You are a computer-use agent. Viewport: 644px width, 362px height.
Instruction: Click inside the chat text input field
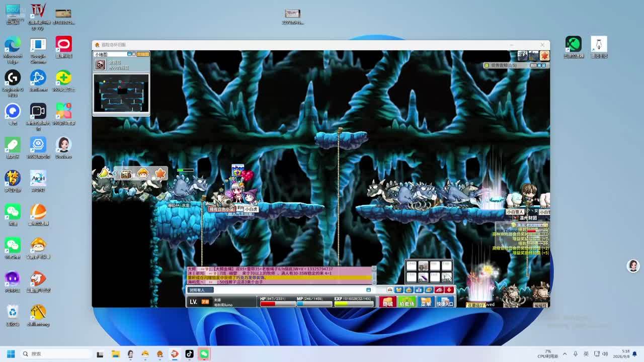pos(292,290)
